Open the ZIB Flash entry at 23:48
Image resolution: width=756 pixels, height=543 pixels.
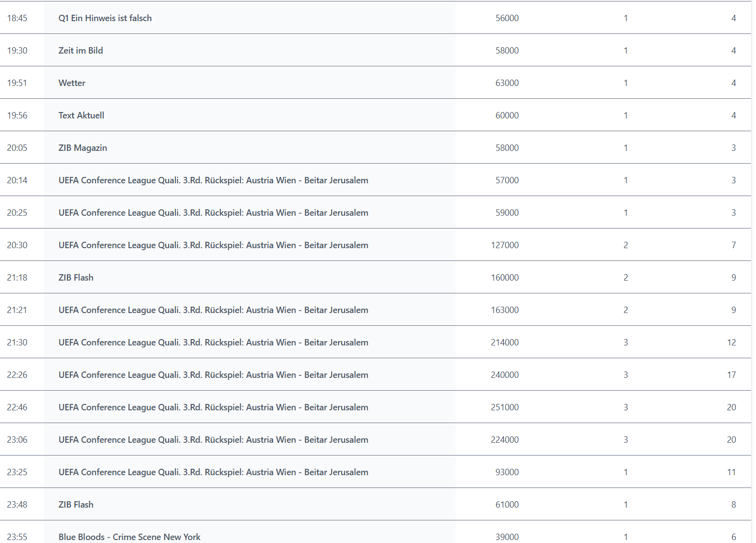[76, 504]
